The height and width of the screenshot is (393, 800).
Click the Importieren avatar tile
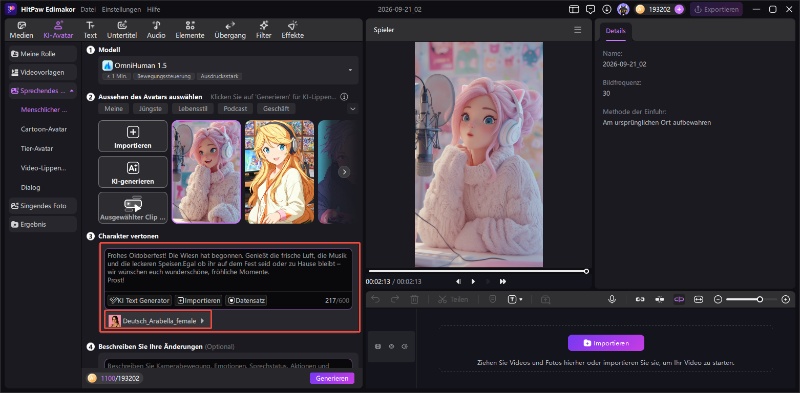(x=133, y=136)
